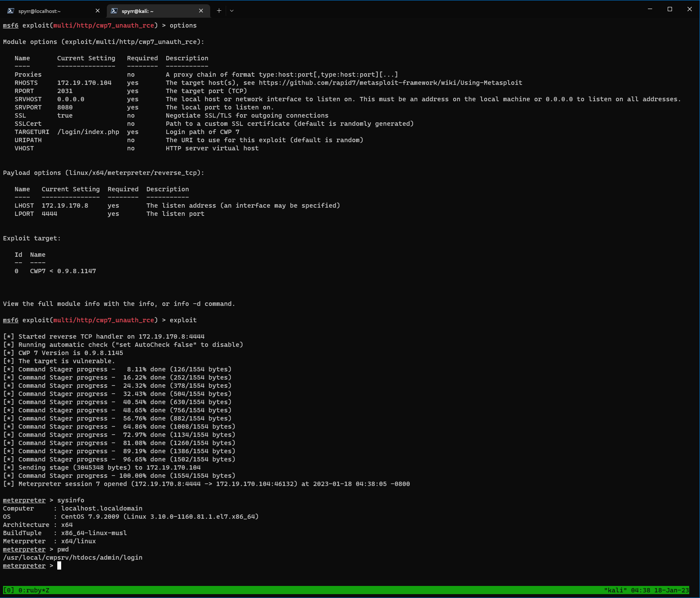700x598 pixels.
Task: Click the active meterpreter prompt cursor
Action: pyautogui.click(x=59, y=566)
